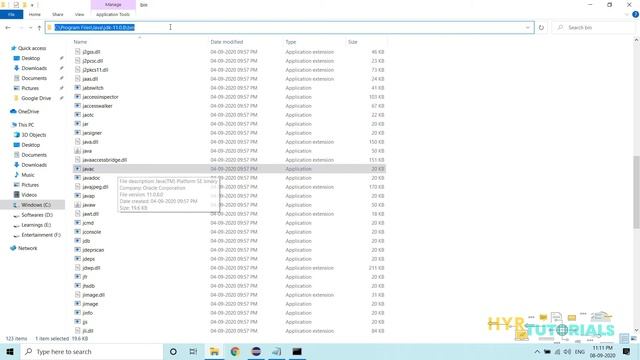Select the jdwp.dll file name
The height and width of the screenshot is (360, 640).
pyautogui.click(x=91, y=268)
